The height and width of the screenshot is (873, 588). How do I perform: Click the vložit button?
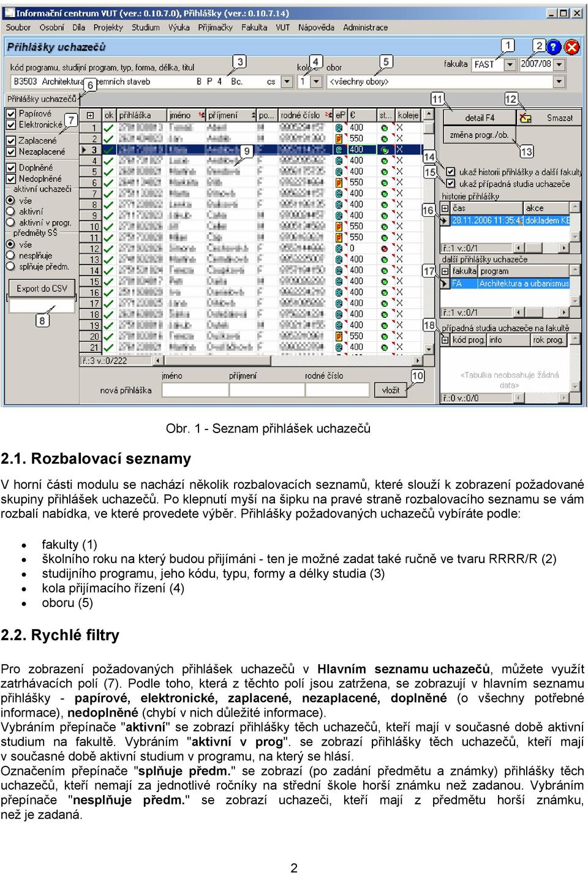pyautogui.click(x=391, y=390)
